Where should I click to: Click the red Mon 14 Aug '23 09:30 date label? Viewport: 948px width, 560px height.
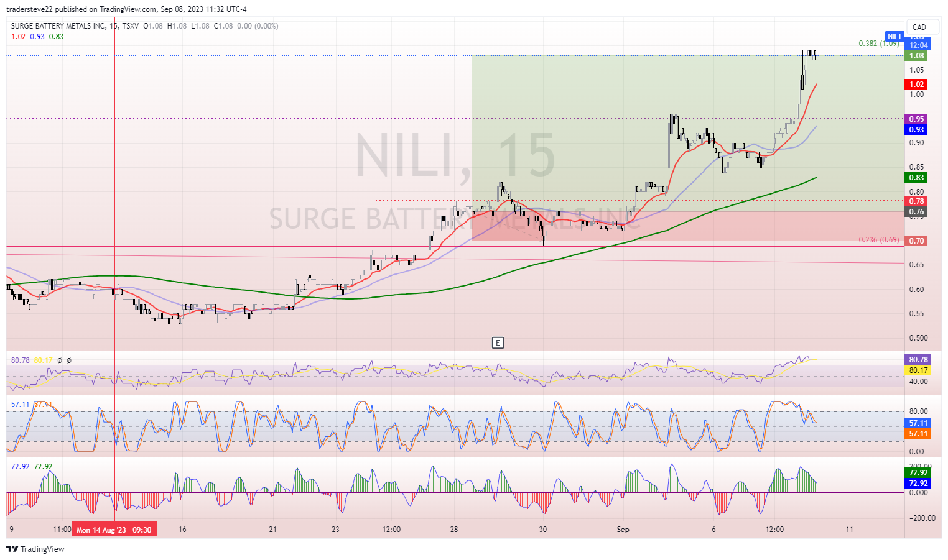coord(114,530)
